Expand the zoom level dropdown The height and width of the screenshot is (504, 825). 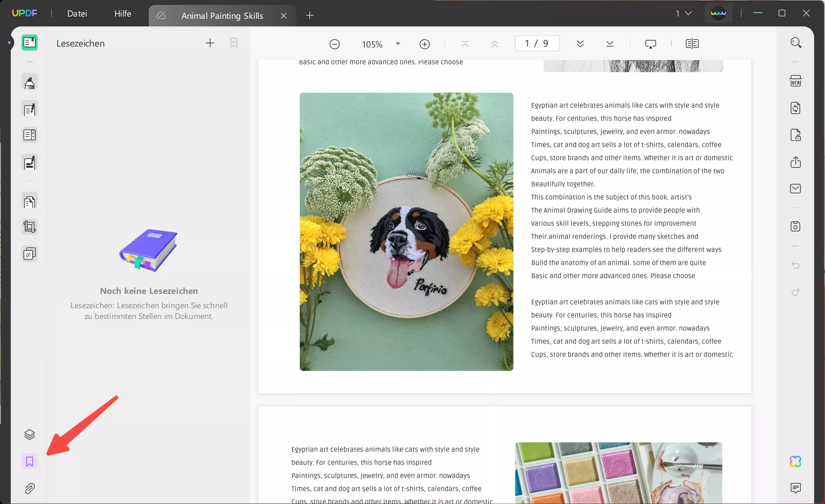pos(397,44)
